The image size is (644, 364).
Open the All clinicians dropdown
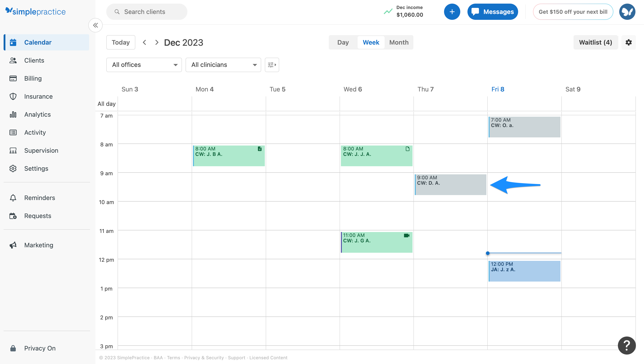223,65
